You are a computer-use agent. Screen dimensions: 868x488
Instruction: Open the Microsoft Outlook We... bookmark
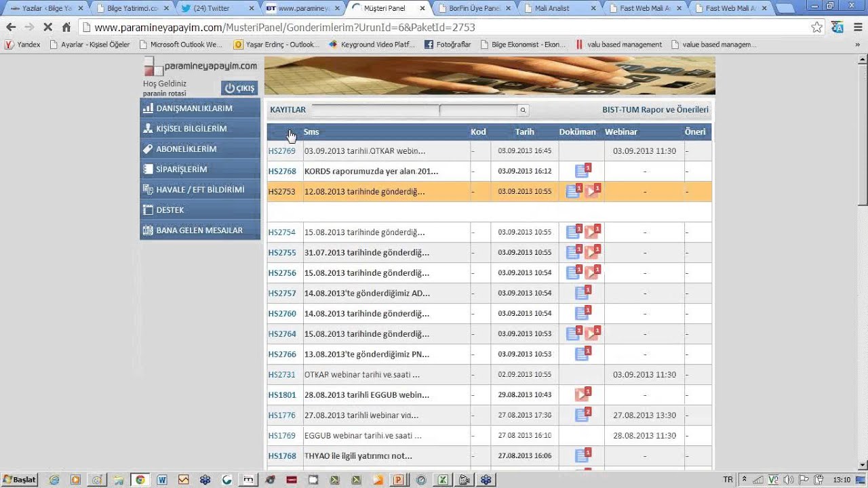[x=180, y=45]
